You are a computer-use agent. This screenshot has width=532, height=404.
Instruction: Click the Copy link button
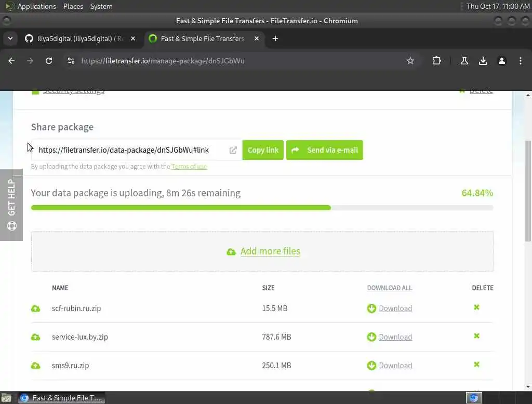[x=263, y=150]
